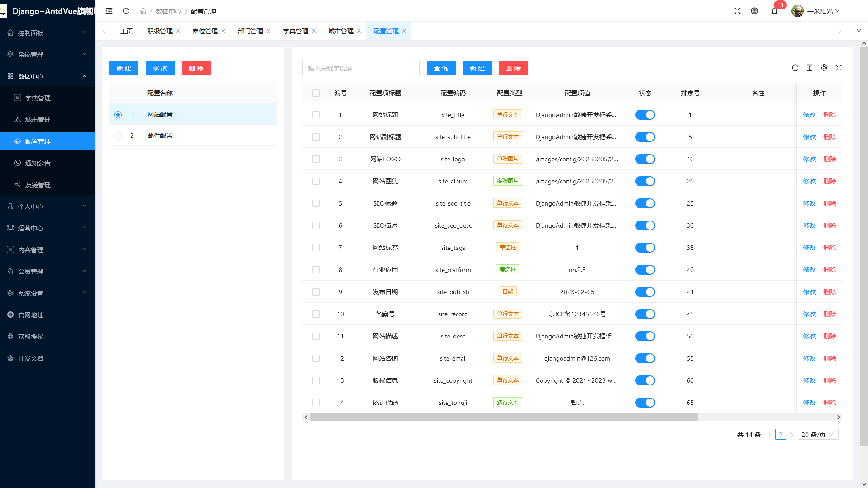
Task: Open the language globe icon
Action: point(755,11)
